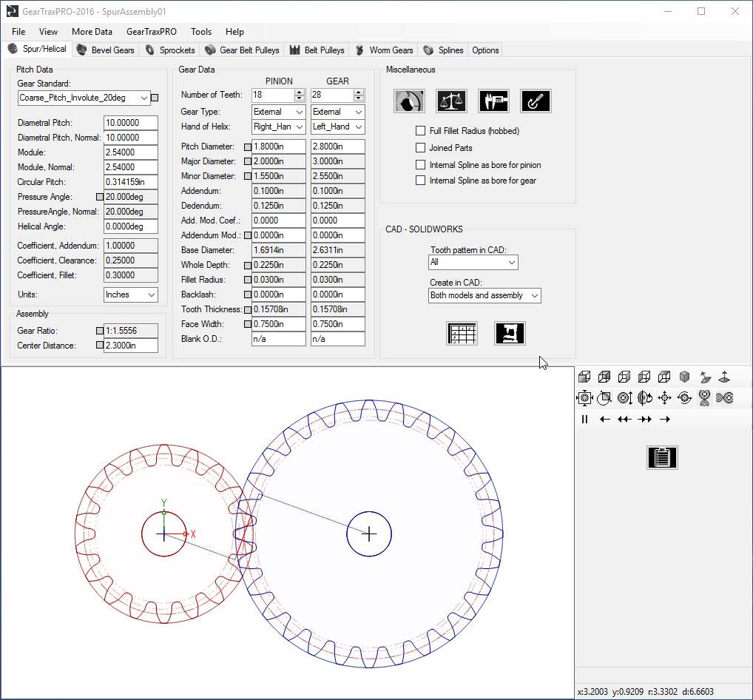Enable Internal Spline as bore for pinion
Screen dimensions: 753x700
tap(421, 165)
